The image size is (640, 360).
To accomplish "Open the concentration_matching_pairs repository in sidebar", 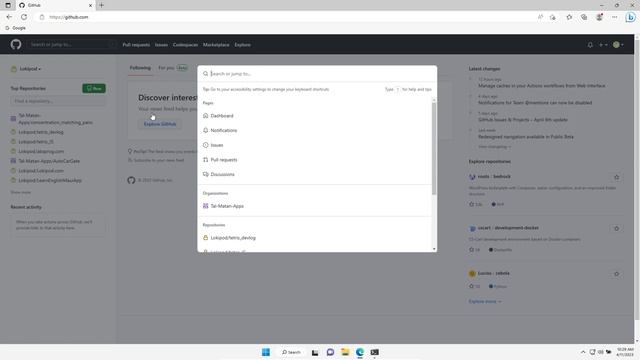I will (56, 119).
